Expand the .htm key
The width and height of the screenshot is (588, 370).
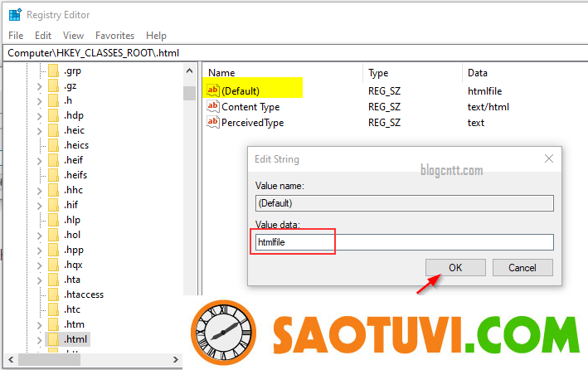[x=39, y=325]
